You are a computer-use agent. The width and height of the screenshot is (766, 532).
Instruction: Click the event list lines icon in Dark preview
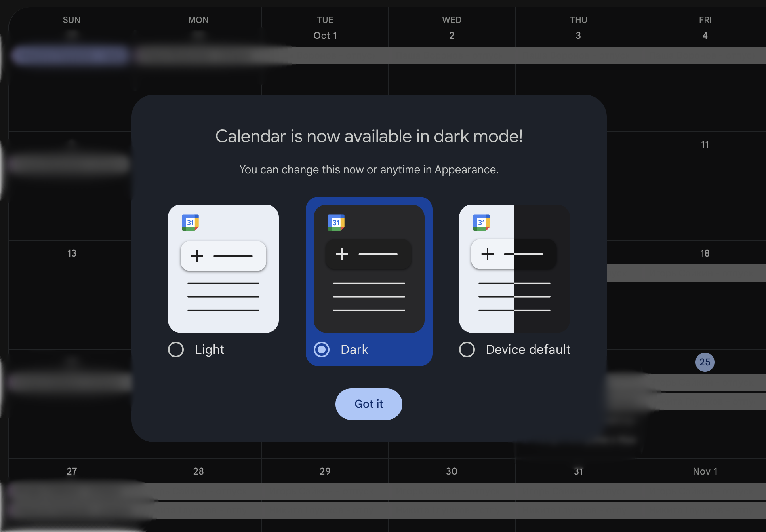coord(369,296)
